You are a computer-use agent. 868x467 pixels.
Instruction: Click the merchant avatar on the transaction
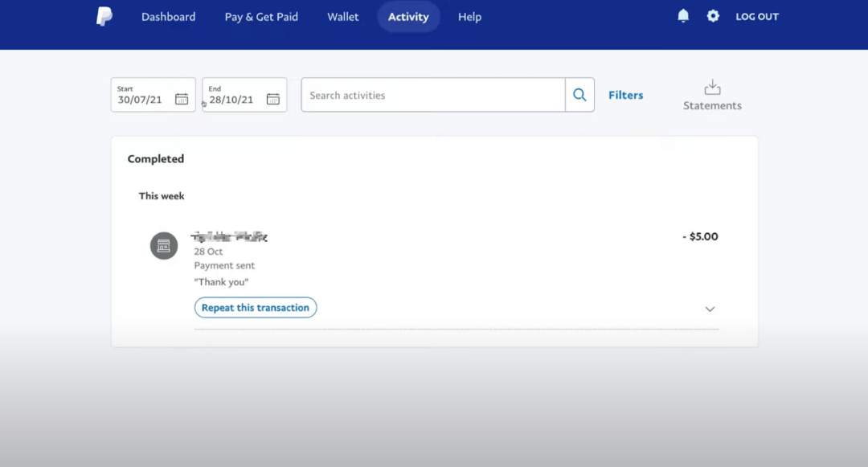coord(164,245)
